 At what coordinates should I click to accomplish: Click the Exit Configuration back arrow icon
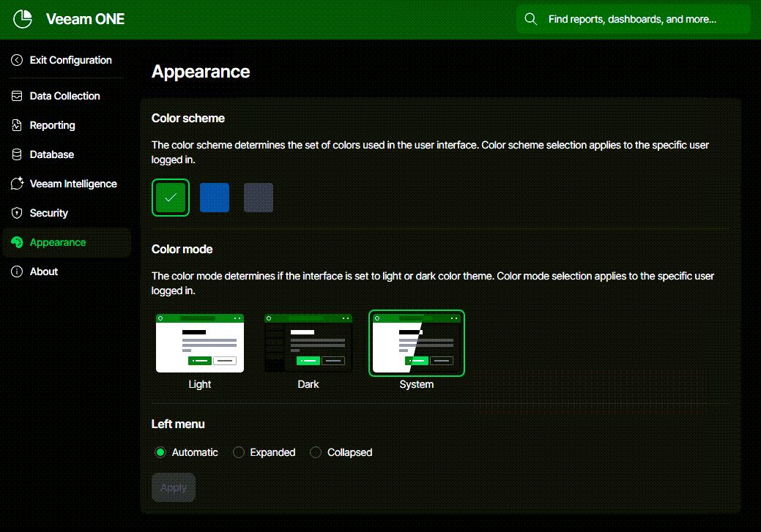(x=17, y=60)
